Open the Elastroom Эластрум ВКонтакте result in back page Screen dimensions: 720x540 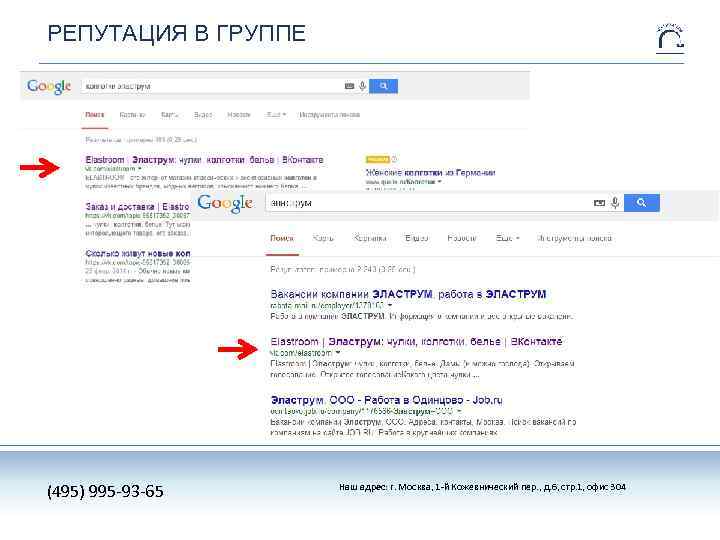click(204, 160)
